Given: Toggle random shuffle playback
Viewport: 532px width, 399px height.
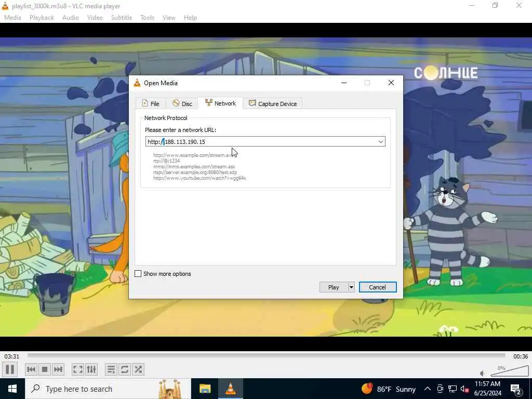Looking at the screenshot, I should [138, 369].
